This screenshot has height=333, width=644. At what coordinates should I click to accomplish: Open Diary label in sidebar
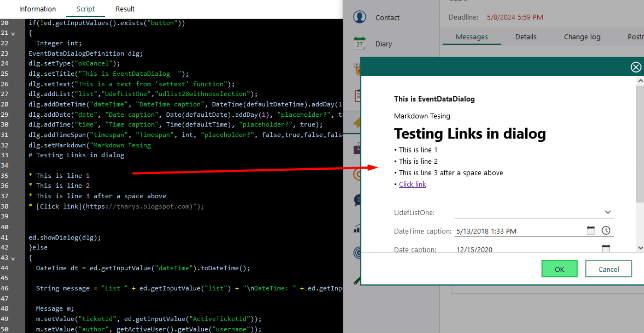[x=384, y=44]
